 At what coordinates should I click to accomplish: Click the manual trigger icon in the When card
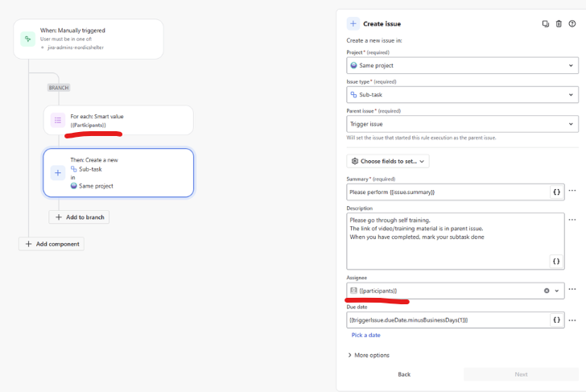(x=27, y=39)
